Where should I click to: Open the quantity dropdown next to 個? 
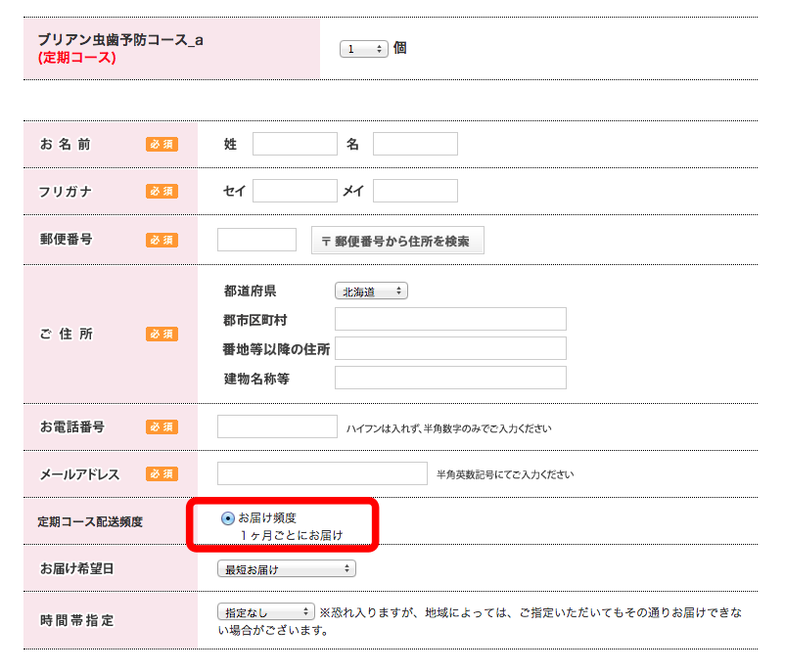click(x=363, y=49)
